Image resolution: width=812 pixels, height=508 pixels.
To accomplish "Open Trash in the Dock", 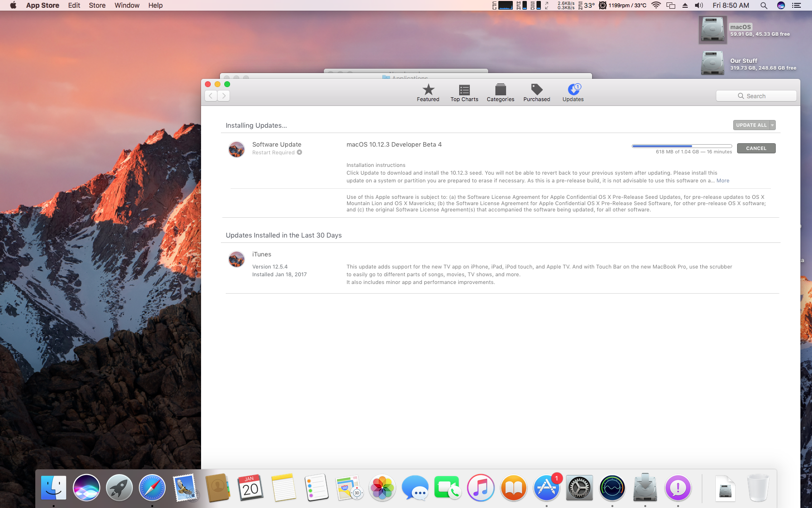I will (x=758, y=488).
